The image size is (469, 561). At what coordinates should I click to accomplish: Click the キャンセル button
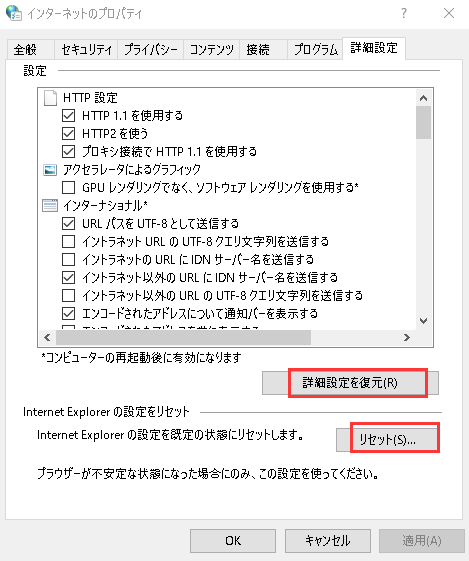(x=328, y=541)
